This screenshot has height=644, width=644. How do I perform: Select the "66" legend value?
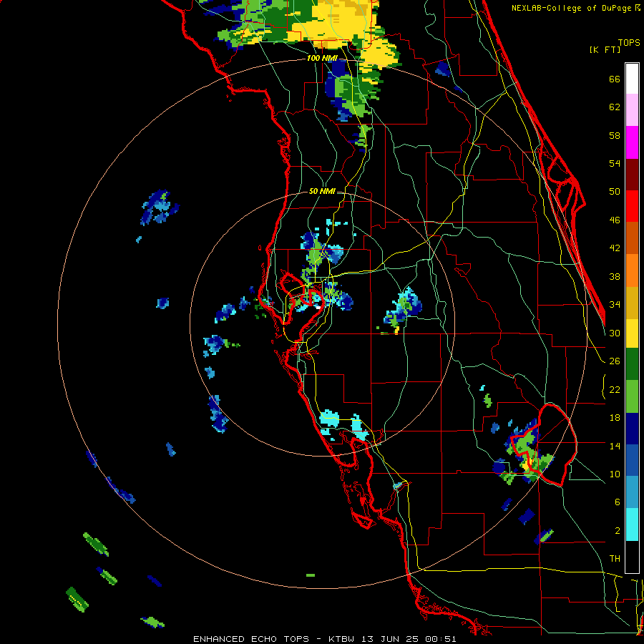tap(615, 79)
